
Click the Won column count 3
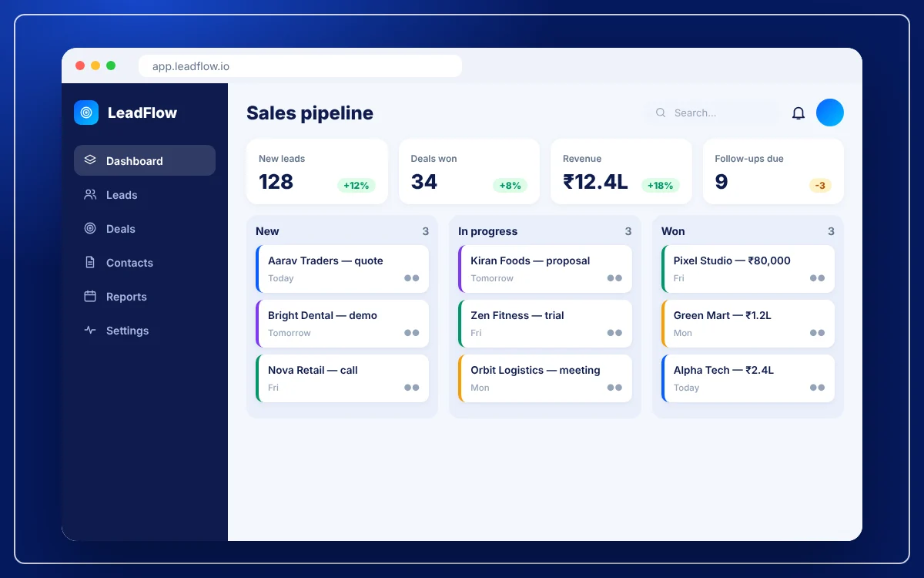[831, 231]
